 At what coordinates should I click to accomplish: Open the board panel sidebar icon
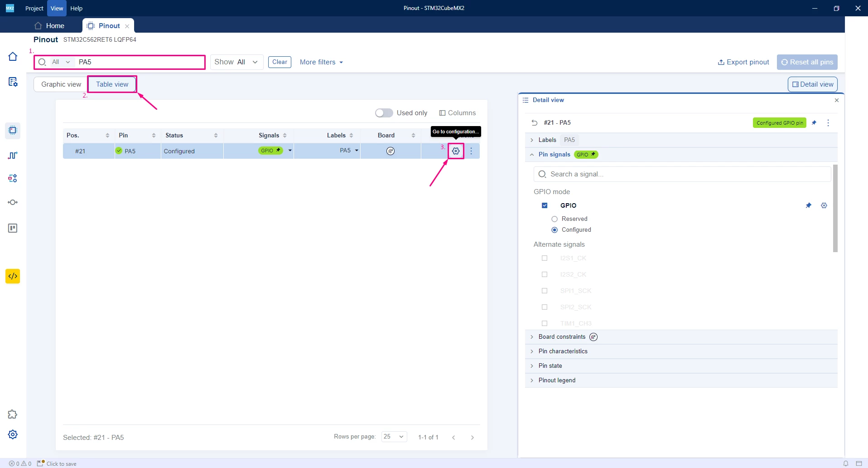tap(13, 228)
